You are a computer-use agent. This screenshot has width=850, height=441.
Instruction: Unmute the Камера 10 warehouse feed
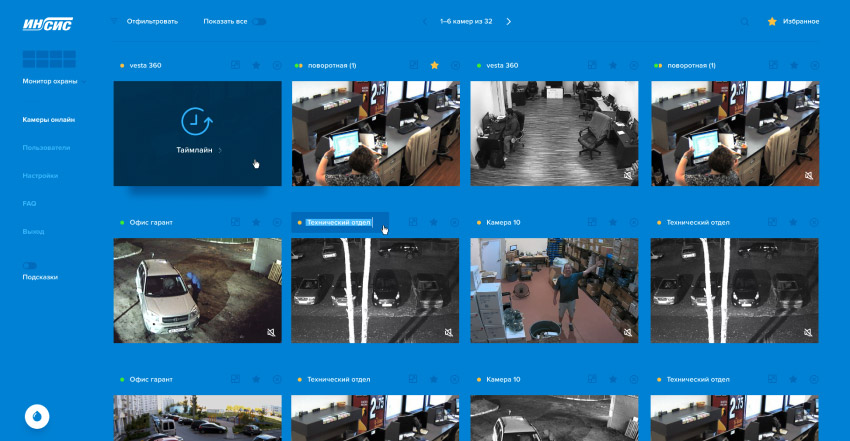(627, 332)
